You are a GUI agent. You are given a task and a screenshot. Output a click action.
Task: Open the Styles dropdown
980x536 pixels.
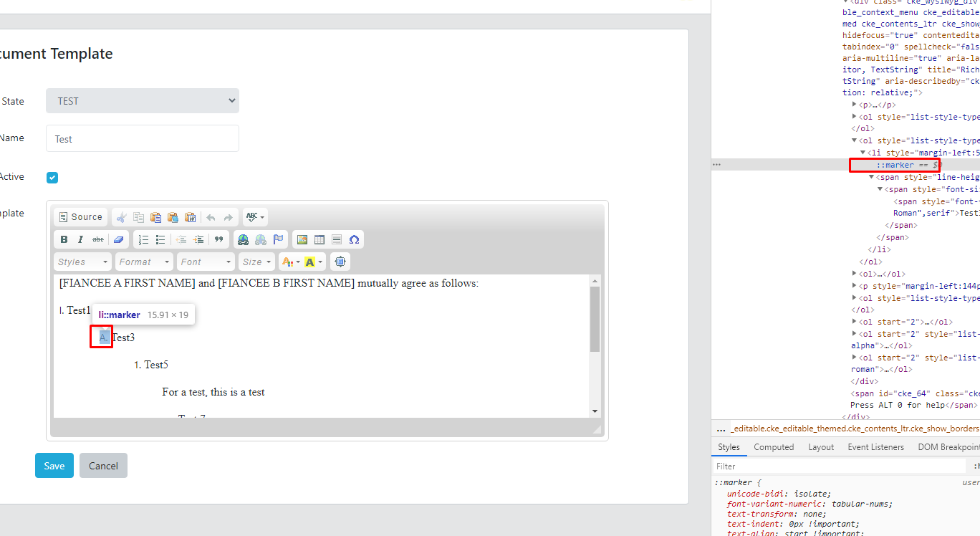(83, 262)
